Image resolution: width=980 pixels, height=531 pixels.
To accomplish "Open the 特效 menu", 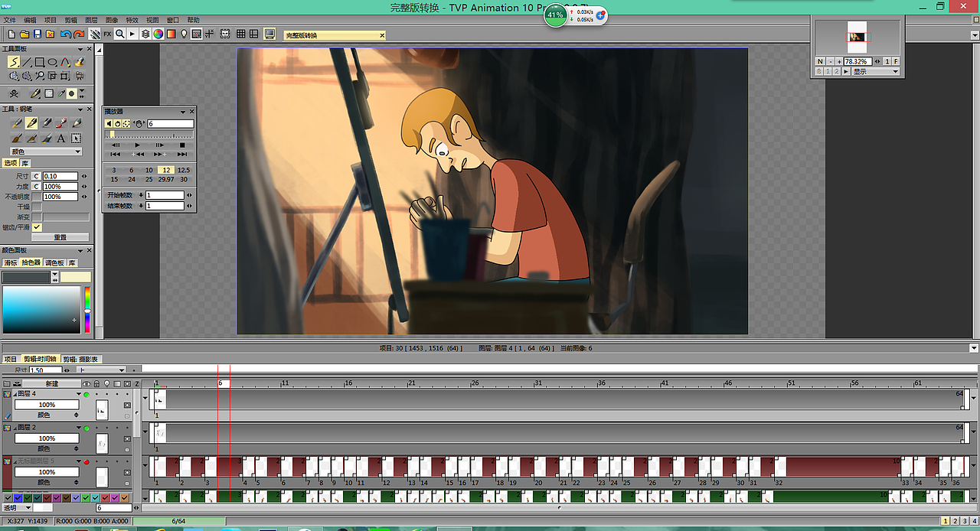I will (x=132, y=20).
